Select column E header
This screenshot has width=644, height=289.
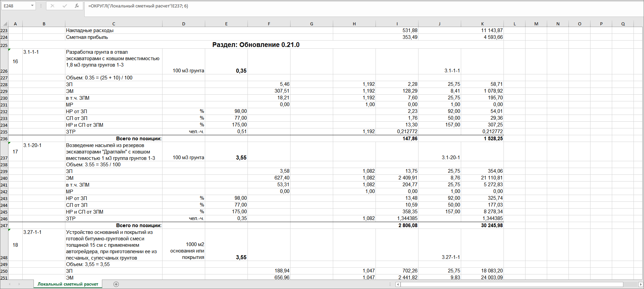(226, 24)
